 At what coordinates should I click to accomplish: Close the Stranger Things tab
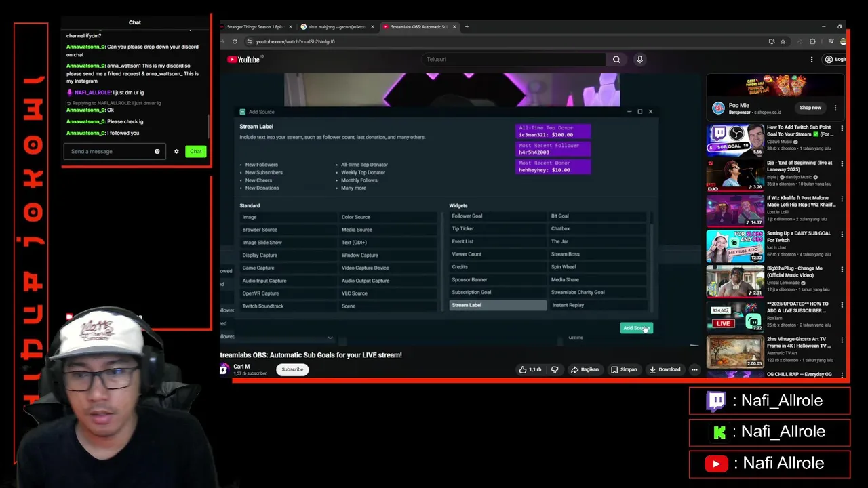click(x=291, y=27)
